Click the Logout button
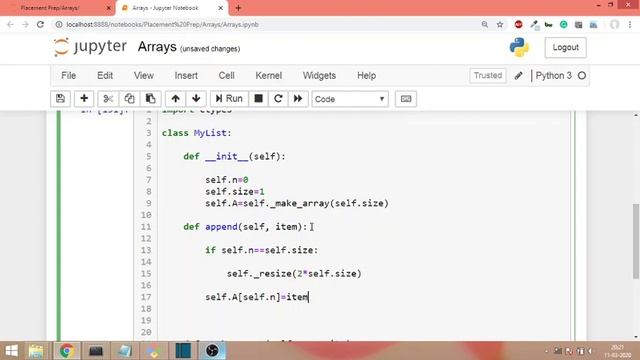The width and height of the screenshot is (640, 360). [565, 47]
